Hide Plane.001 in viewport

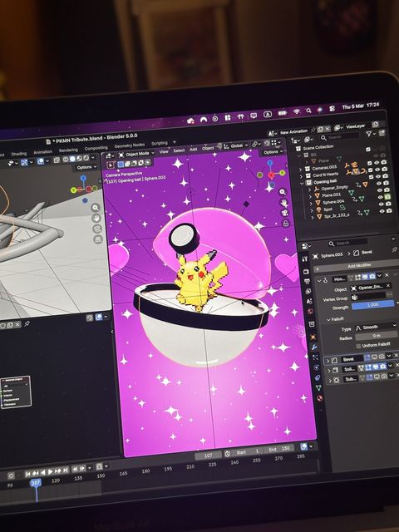(x=380, y=190)
